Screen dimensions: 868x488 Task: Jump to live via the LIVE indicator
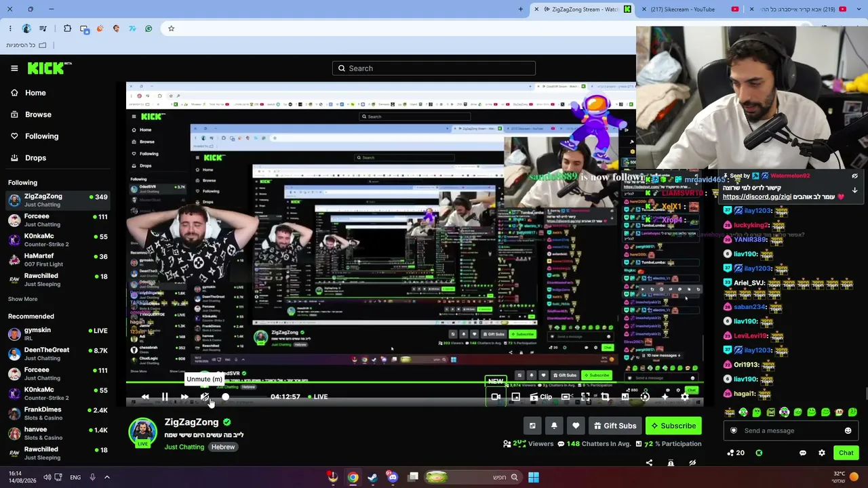point(318,397)
